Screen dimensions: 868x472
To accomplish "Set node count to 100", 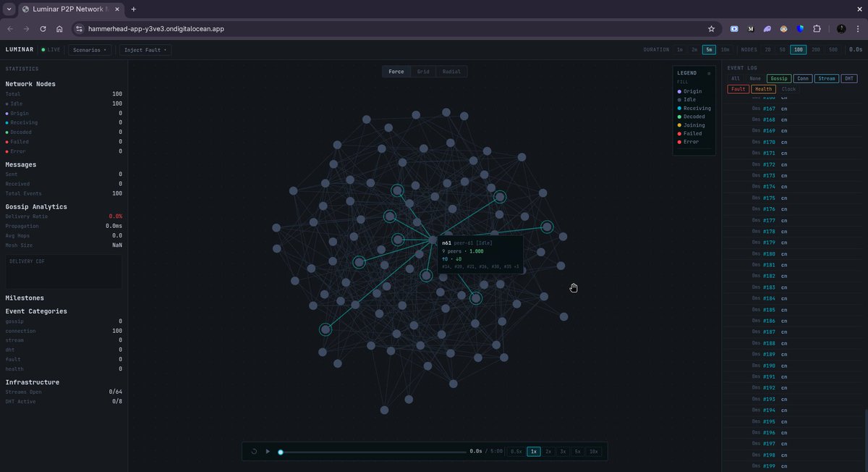I will click(x=799, y=50).
